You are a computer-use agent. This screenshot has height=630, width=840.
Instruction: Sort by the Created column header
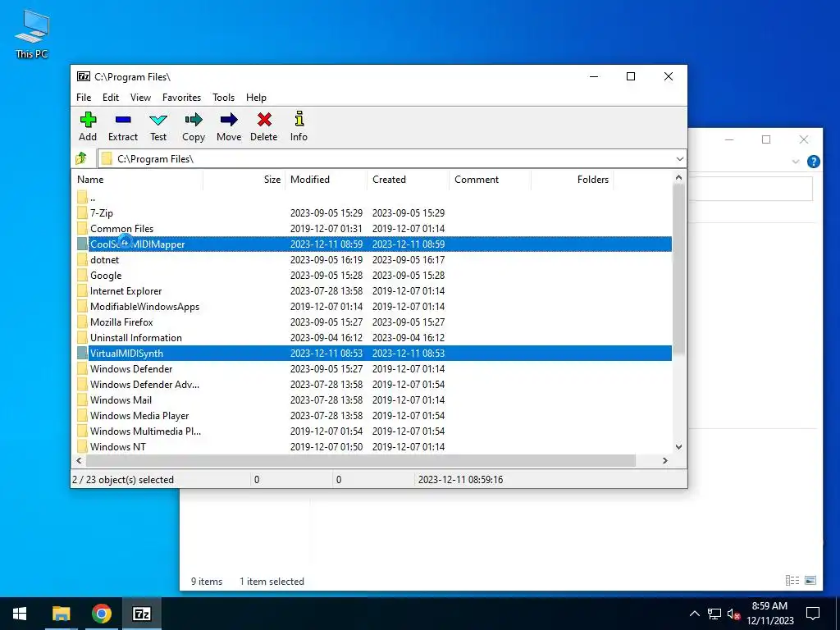pos(409,180)
